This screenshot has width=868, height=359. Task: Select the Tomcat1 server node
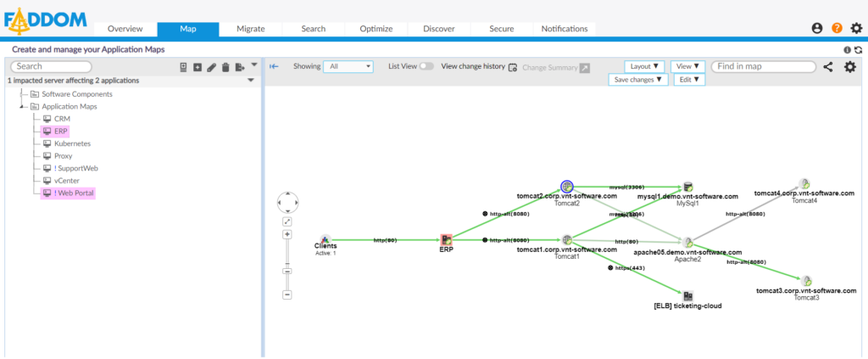(x=567, y=240)
